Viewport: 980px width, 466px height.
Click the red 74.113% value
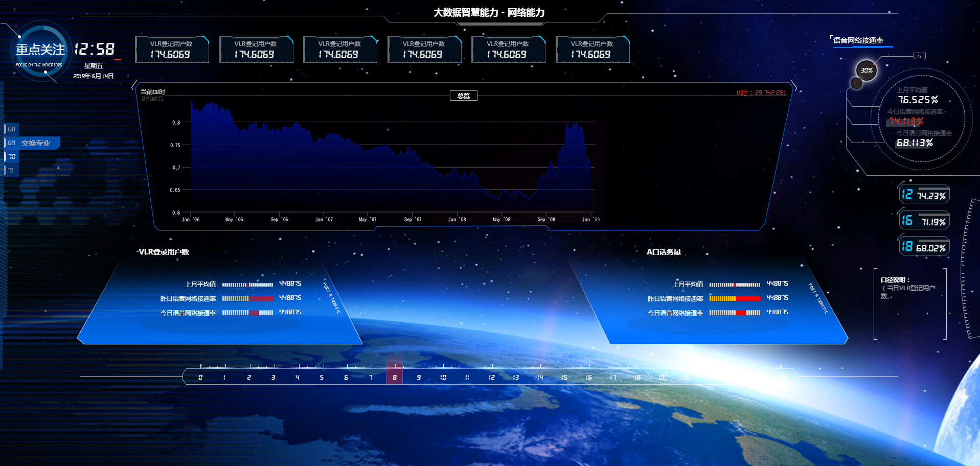pyautogui.click(x=906, y=122)
